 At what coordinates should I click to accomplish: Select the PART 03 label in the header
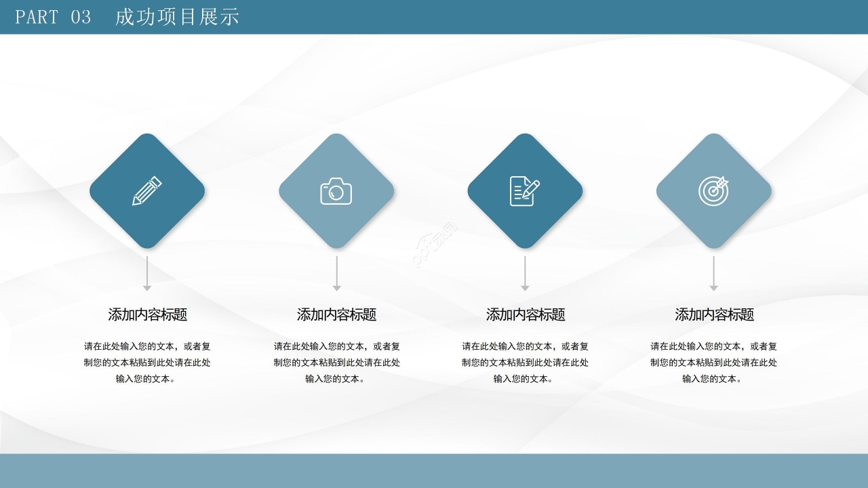click(53, 17)
